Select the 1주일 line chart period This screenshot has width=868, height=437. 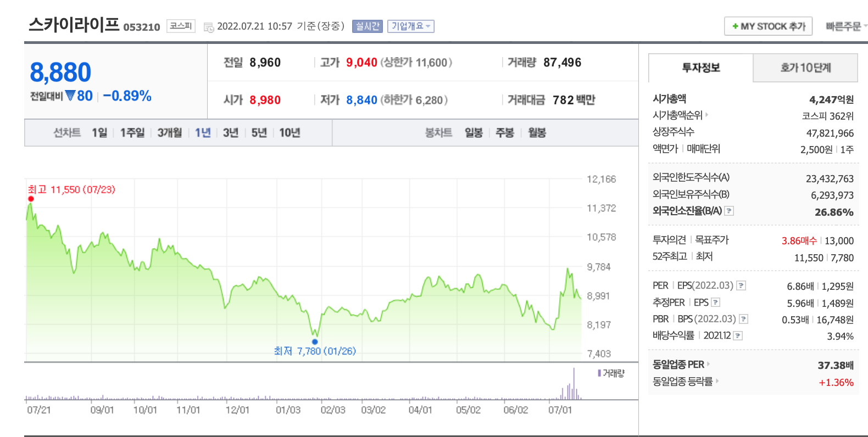click(132, 133)
